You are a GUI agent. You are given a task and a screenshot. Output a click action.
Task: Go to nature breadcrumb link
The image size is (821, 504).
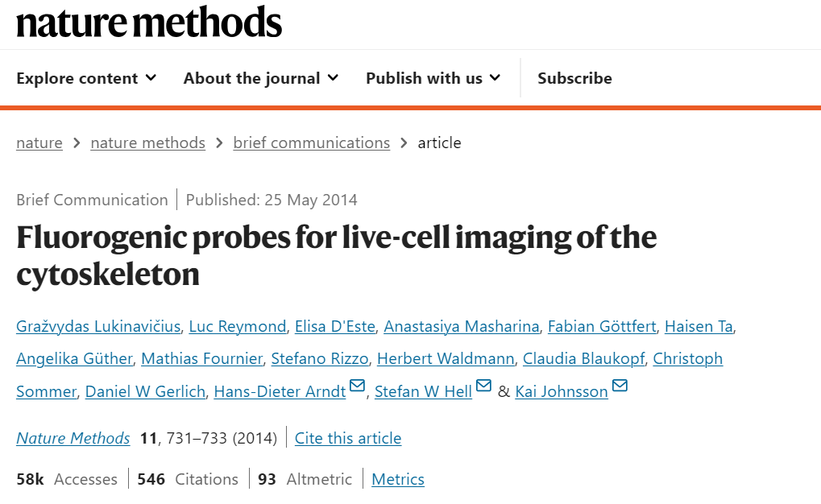tap(39, 143)
